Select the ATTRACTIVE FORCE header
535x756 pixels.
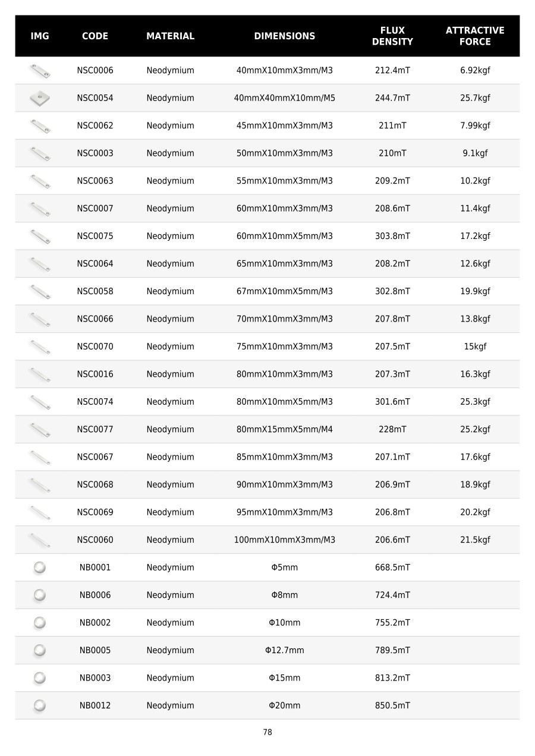(475, 36)
